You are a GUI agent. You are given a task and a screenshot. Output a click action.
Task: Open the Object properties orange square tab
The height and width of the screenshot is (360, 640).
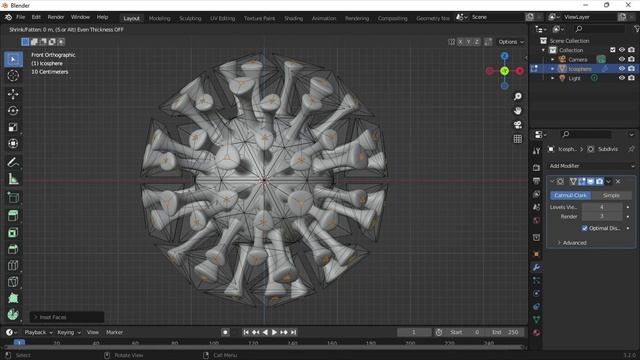click(536, 254)
